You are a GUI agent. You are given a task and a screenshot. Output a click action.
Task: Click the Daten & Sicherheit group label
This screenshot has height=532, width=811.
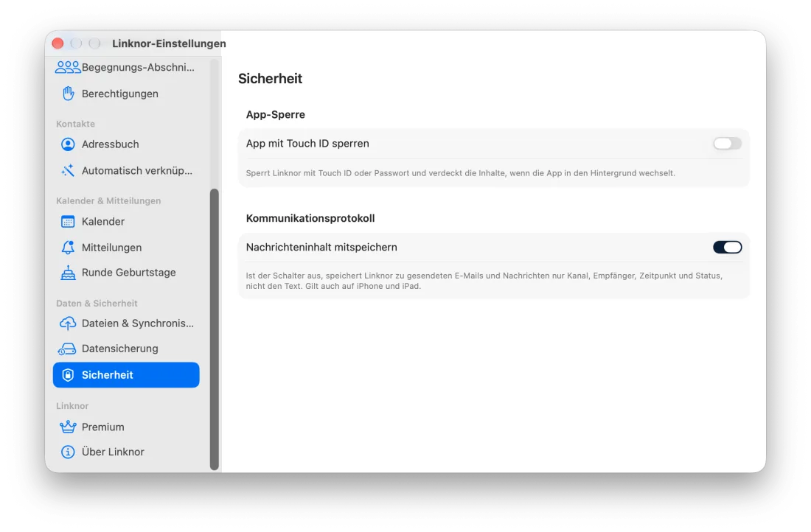click(97, 304)
